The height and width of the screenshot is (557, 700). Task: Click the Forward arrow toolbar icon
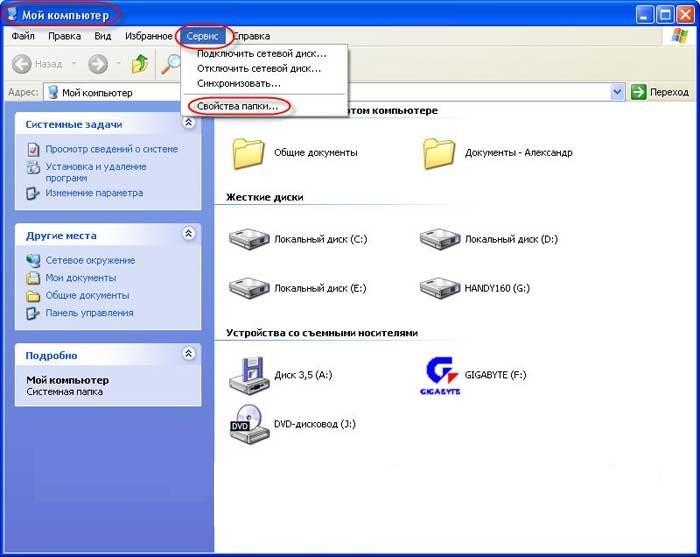(x=98, y=64)
